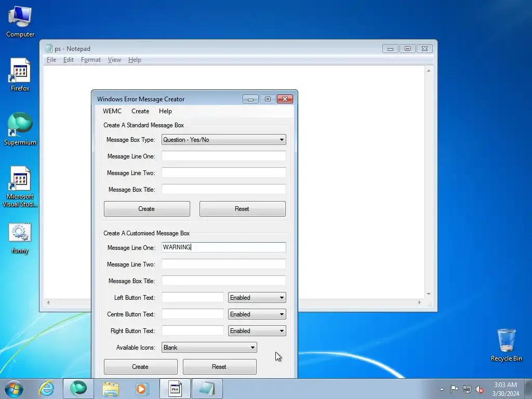
Task: Switch to Supermium in the taskbar
Action: [78, 389]
